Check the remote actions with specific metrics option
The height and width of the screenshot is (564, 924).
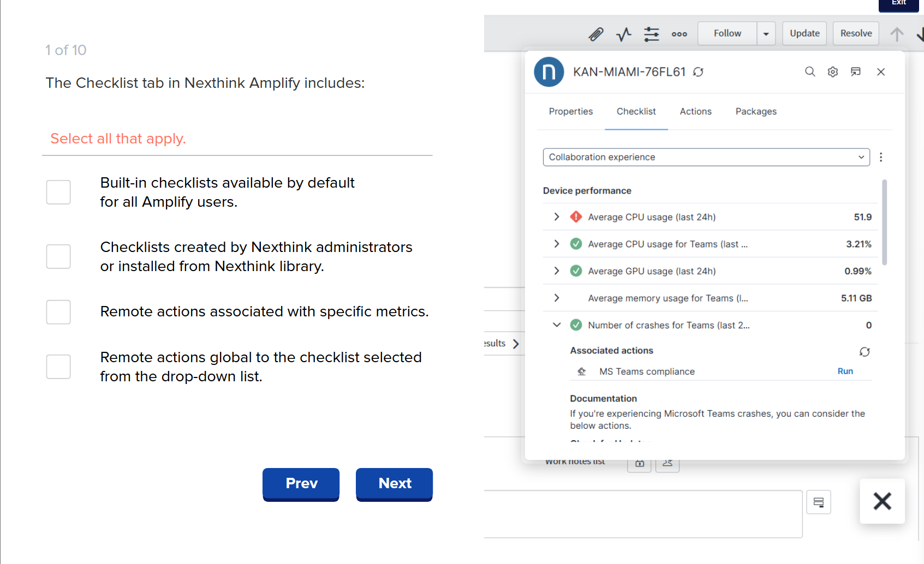pyautogui.click(x=58, y=312)
